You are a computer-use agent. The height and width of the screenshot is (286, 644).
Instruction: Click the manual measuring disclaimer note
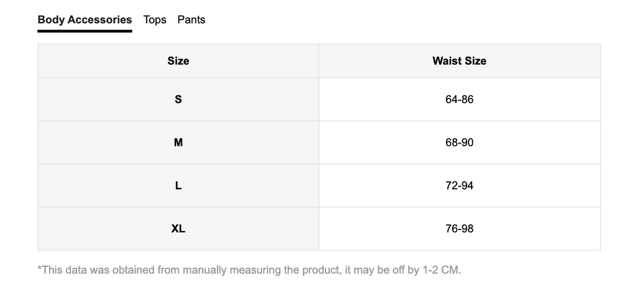click(x=249, y=270)
